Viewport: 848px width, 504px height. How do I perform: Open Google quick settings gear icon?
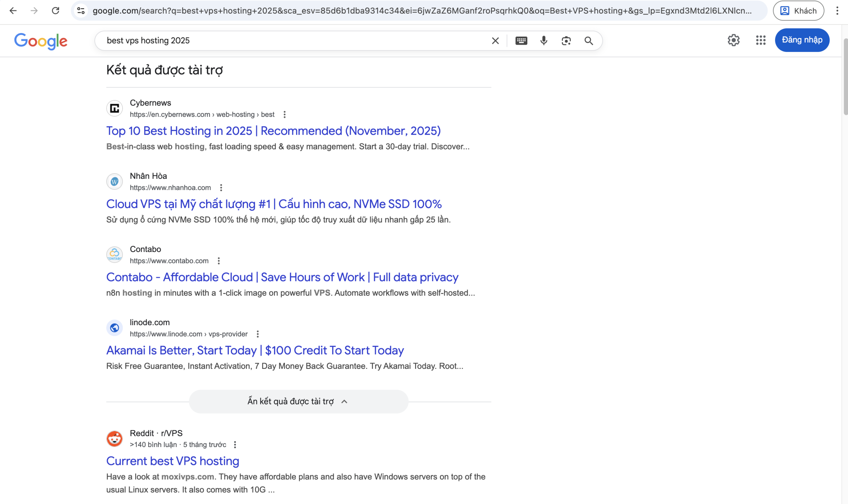coord(734,40)
